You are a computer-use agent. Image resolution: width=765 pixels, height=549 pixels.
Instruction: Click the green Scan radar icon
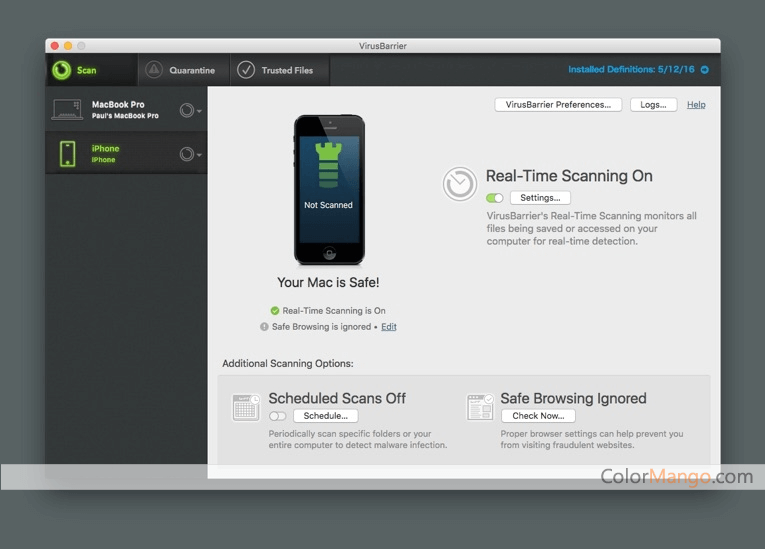(x=62, y=70)
